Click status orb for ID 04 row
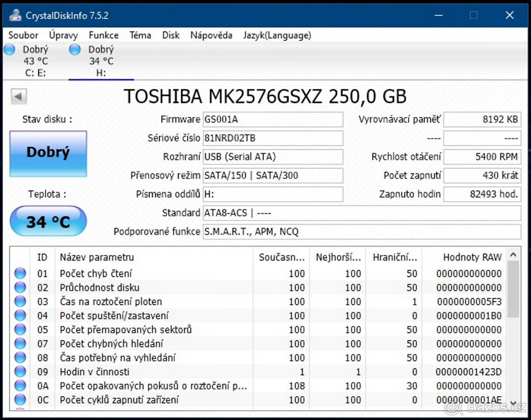Image resolution: width=531 pixels, height=420 pixels. (x=20, y=316)
